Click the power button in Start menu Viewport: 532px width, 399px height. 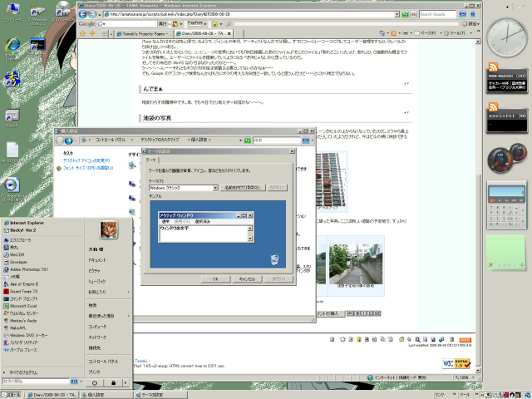96,382
